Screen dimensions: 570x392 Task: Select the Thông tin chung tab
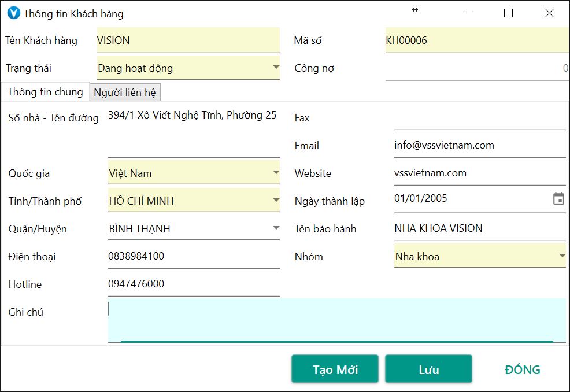click(x=45, y=91)
